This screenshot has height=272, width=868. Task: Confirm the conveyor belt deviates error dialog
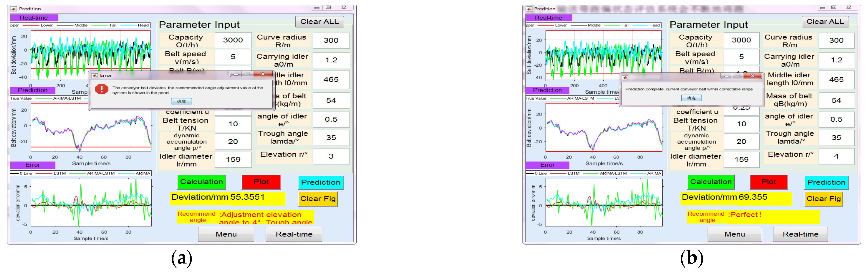click(x=181, y=101)
